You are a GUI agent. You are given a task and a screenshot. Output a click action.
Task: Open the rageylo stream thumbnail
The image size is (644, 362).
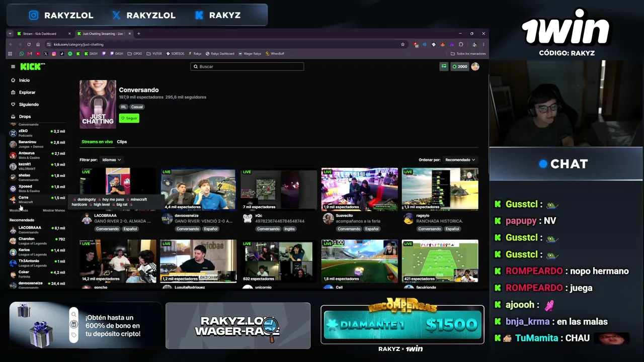pyautogui.click(x=440, y=189)
